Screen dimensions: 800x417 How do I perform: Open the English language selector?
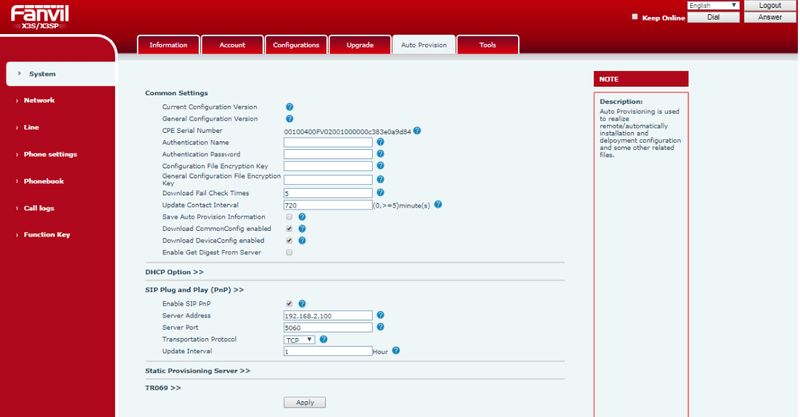(x=713, y=6)
